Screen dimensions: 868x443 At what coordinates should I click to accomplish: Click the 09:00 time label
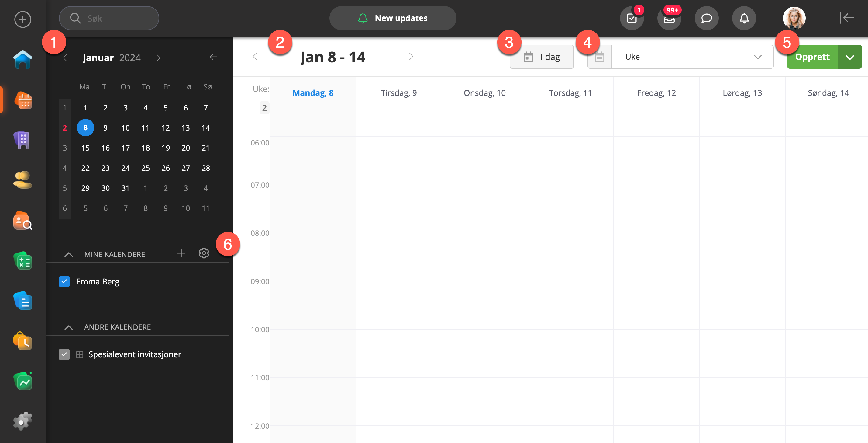260,281
